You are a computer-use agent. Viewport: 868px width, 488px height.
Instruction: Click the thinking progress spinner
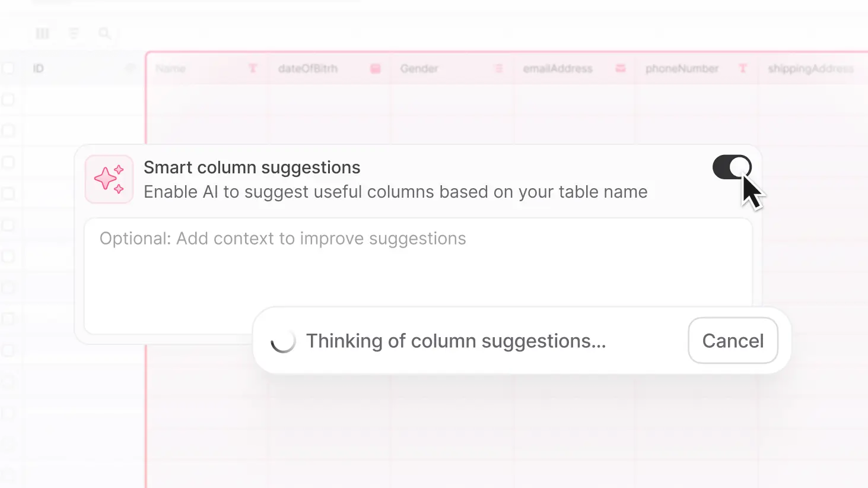pos(284,341)
